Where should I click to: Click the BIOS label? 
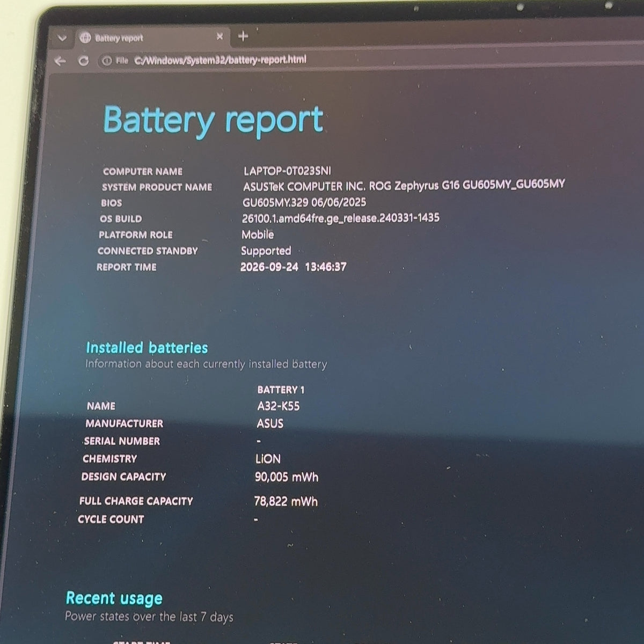(x=111, y=203)
